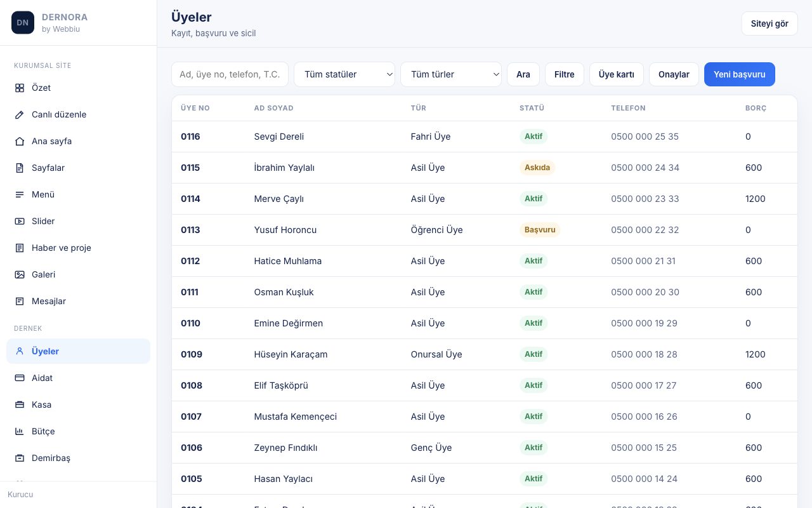The width and height of the screenshot is (812, 508).
Task: Click the Askıda status badge for İbrahim Yaylalı
Action: point(537,168)
